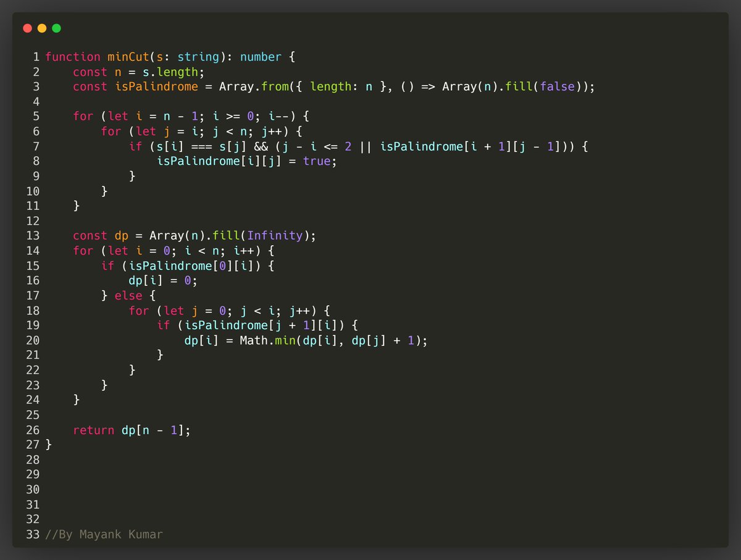Screen dimensions: 741x560
Task: Click the comment "//By Mayank Kumar"
Action: 104,535
